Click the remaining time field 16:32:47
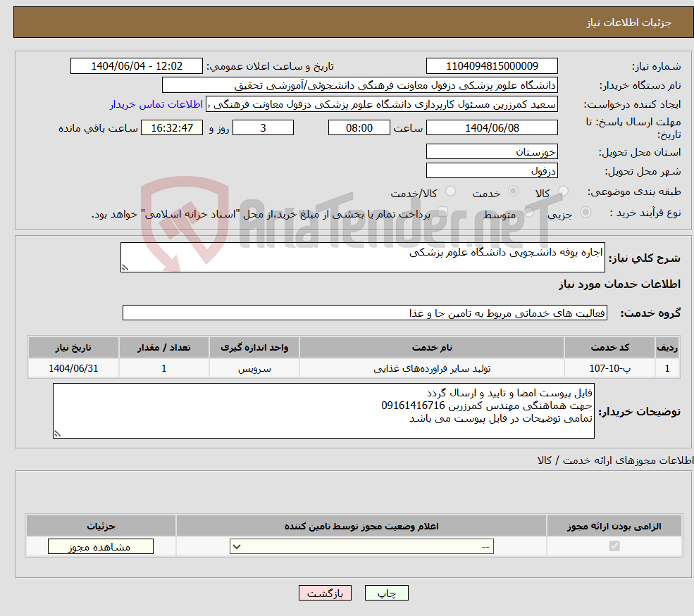Screen dimensions: 694x616 pos(172,128)
